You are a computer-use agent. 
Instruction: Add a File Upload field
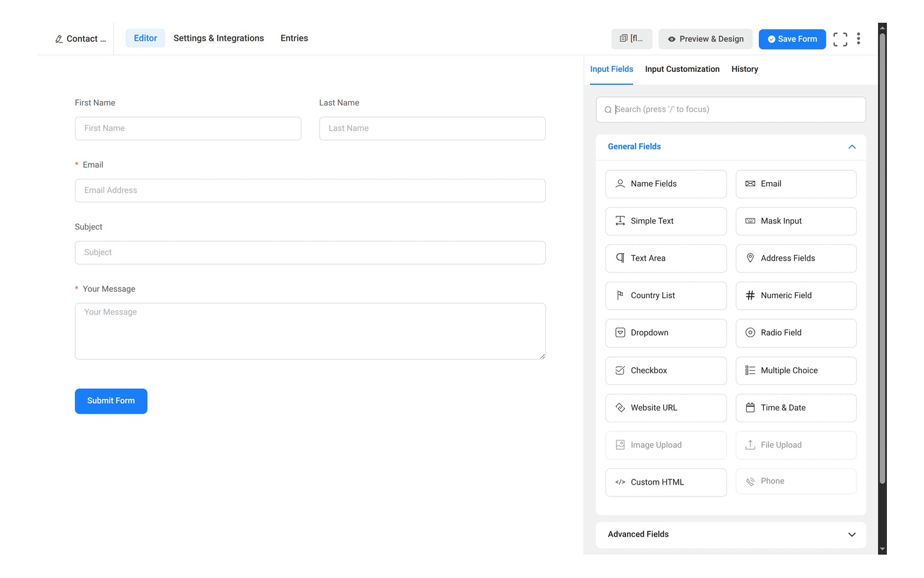(x=796, y=445)
